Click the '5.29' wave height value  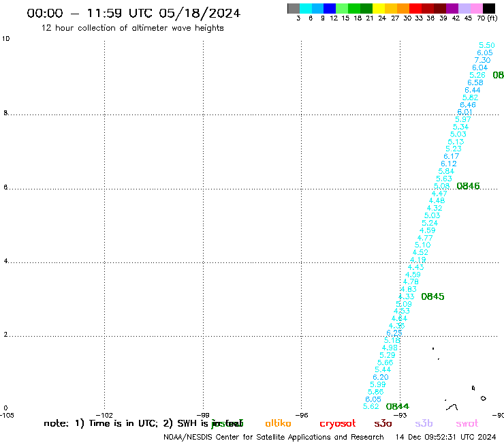click(388, 355)
